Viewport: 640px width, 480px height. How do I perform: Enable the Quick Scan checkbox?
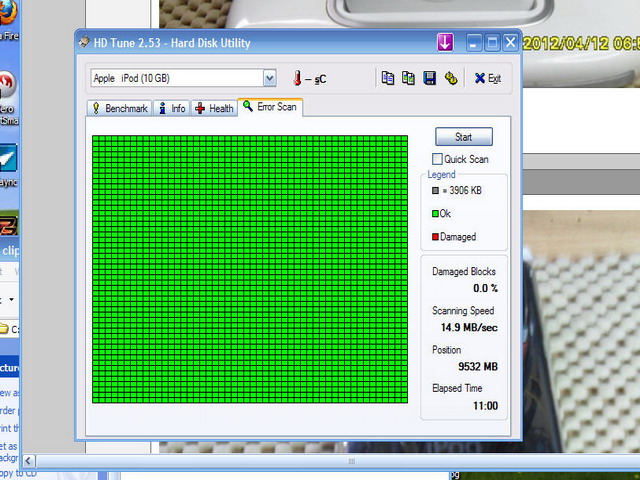437,159
